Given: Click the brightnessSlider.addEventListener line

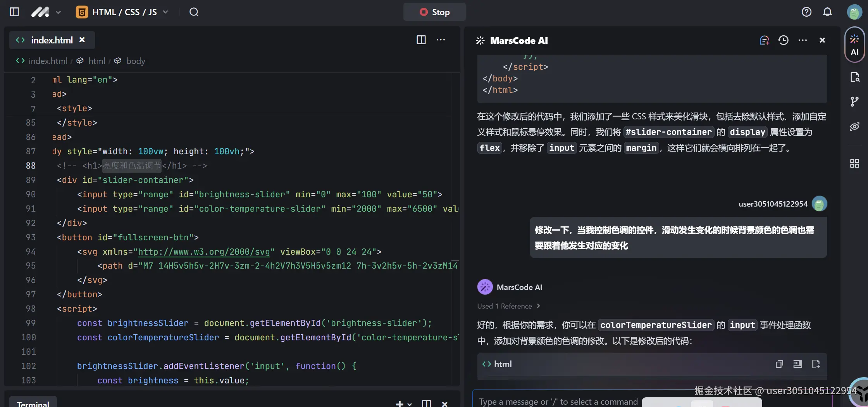Looking at the screenshot, I should [x=216, y=366].
